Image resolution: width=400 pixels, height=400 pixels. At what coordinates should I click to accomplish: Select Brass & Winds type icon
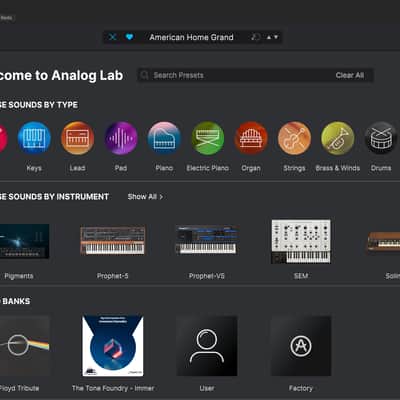[338, 138]
